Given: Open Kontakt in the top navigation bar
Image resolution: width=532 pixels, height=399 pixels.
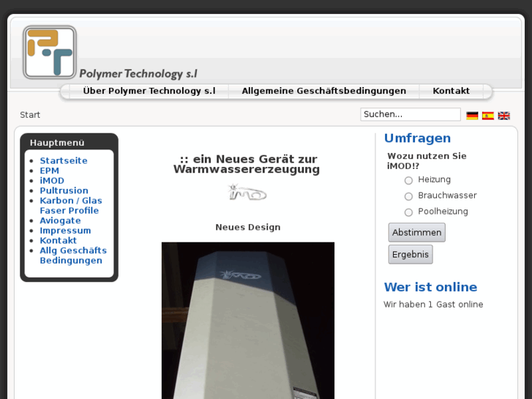Looking at the screenshot, I should pos(451,91).
